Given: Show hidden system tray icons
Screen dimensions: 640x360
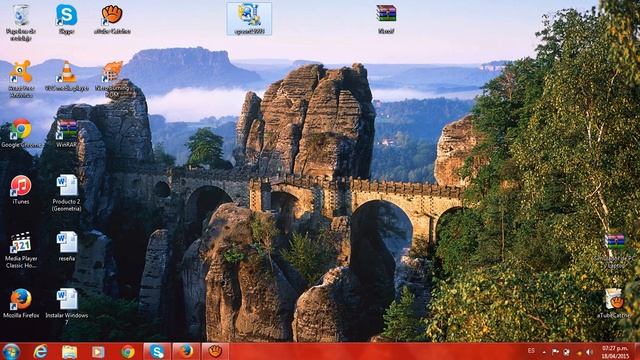Looking at the screenshot, I should 544,351.
